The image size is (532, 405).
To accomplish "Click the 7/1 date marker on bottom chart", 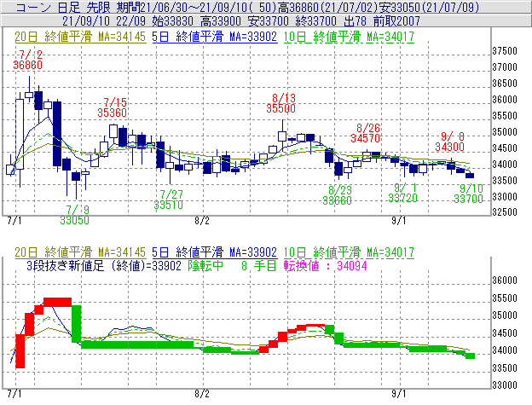I will 14,393.
